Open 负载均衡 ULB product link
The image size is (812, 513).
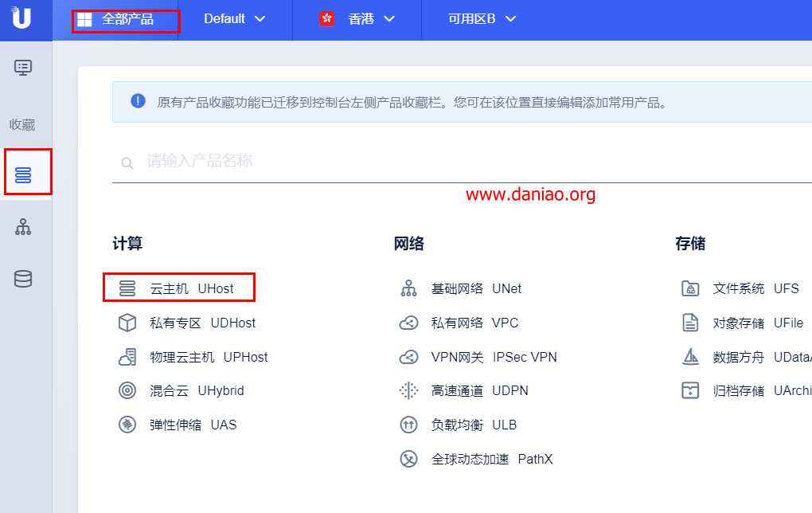[474, 425]
